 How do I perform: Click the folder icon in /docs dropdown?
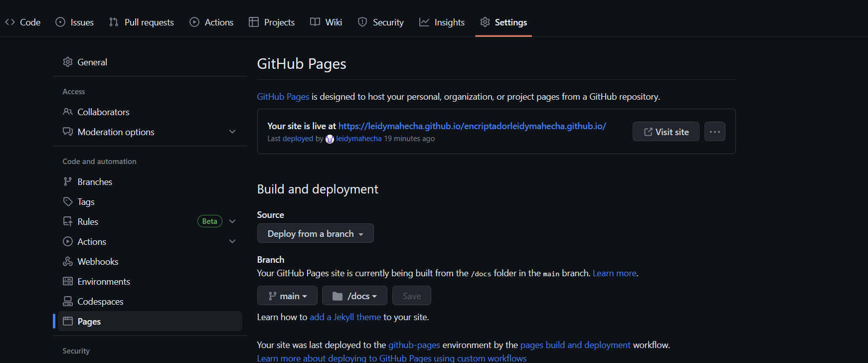pyautogui.click(x=338, y=296)
